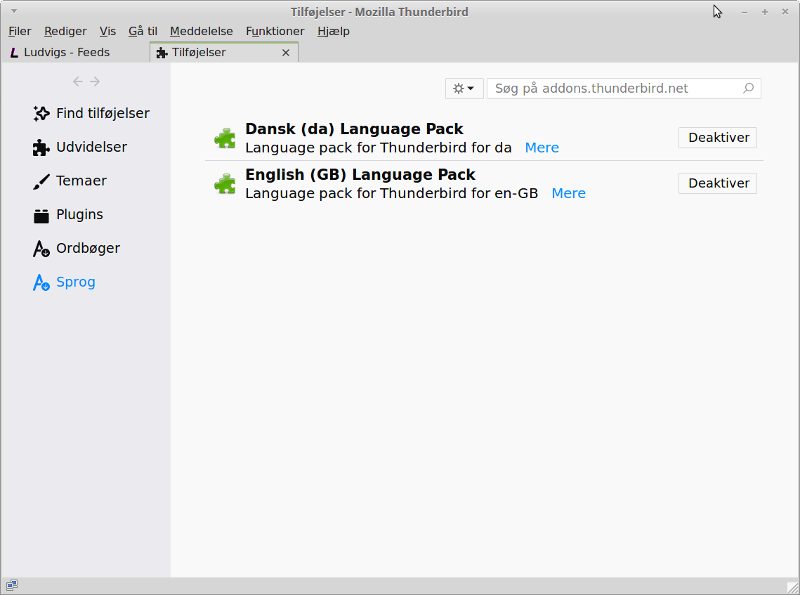Screen dimensions: 800x595
Task: Click the Tilføjelser tab puzzle icon
Action: coord(162,53)
